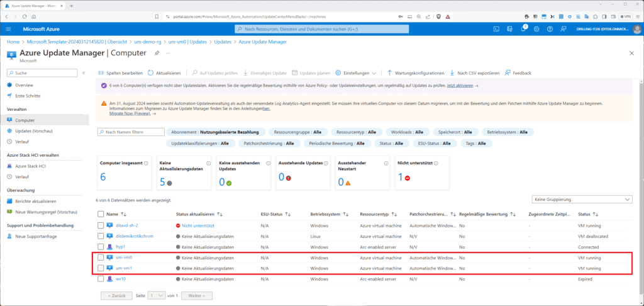
Task: Check the ditdemikrotikchrvm row checkbox
Action: [101, 236]
